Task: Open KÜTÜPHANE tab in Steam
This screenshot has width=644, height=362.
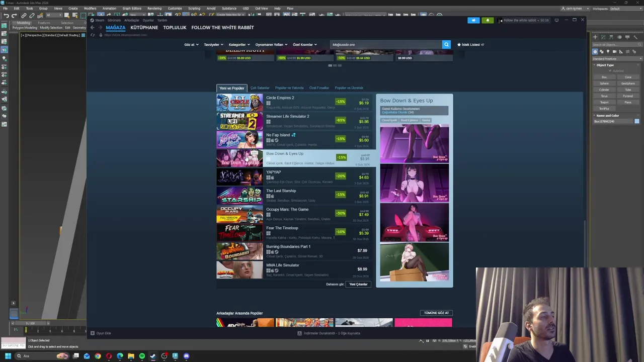Action: [x=144, y=28]
